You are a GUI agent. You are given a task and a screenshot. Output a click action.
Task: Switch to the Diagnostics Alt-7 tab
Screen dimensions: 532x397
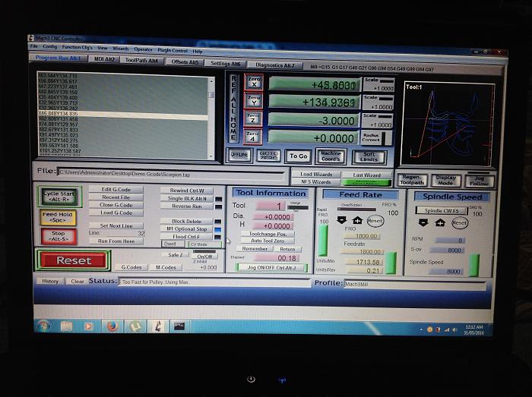(x=275, y=65)
